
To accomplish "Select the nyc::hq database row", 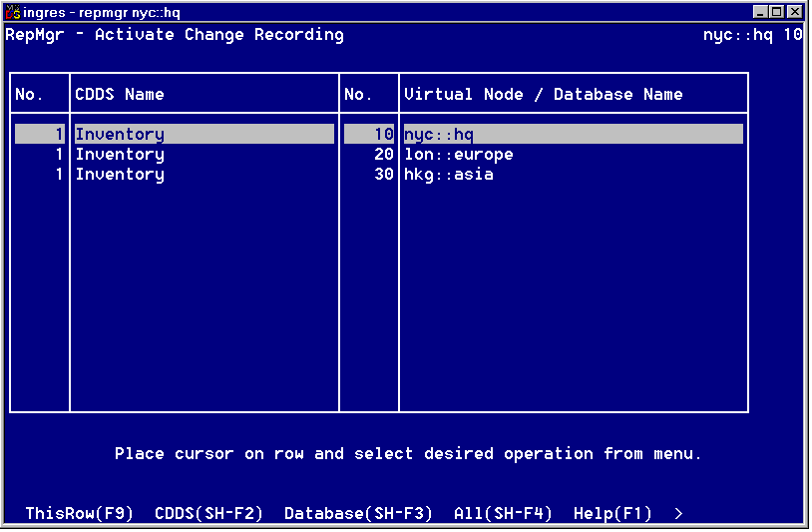I will coord(439,134).
